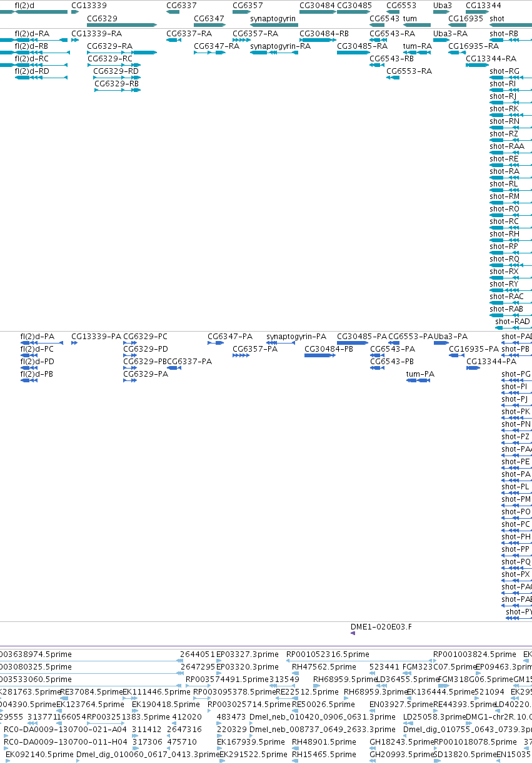Select the CG13339 gene label
The height and width of the screenshot is (764, 532).
[89, 6]
